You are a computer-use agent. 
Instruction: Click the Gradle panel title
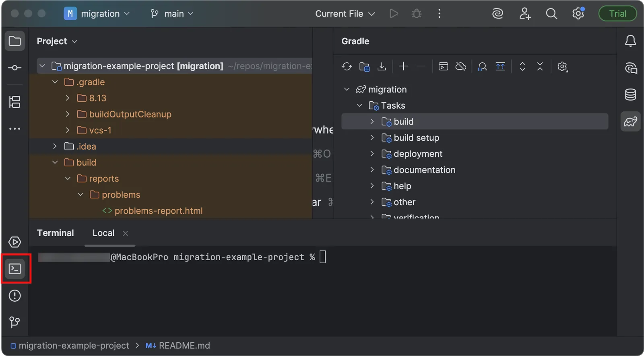355,41
